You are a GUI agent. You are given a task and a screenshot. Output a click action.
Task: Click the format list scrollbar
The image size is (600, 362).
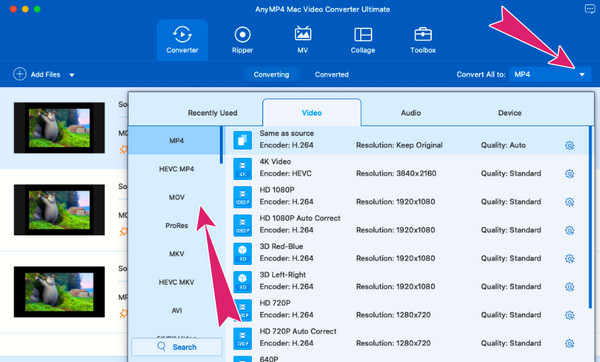[221, 145]
